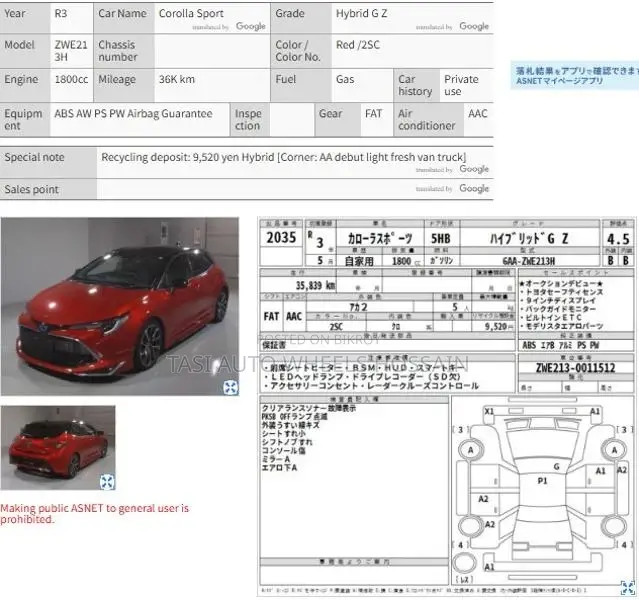Select the 'Red /2SC' color value

tap(358, 45)
